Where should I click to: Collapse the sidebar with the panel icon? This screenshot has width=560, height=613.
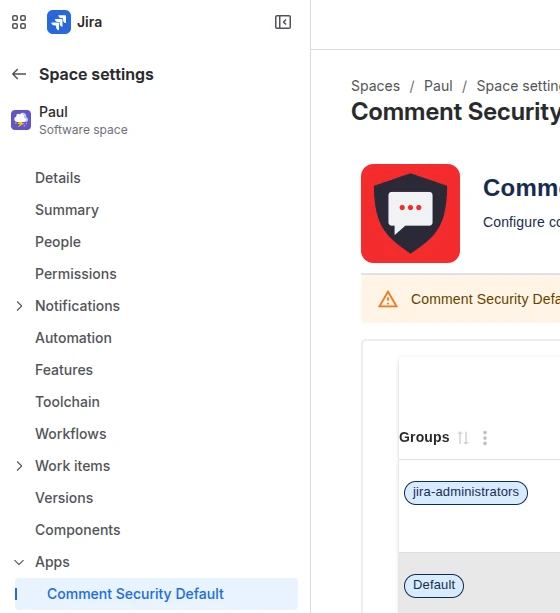click(x=283, y=22)
